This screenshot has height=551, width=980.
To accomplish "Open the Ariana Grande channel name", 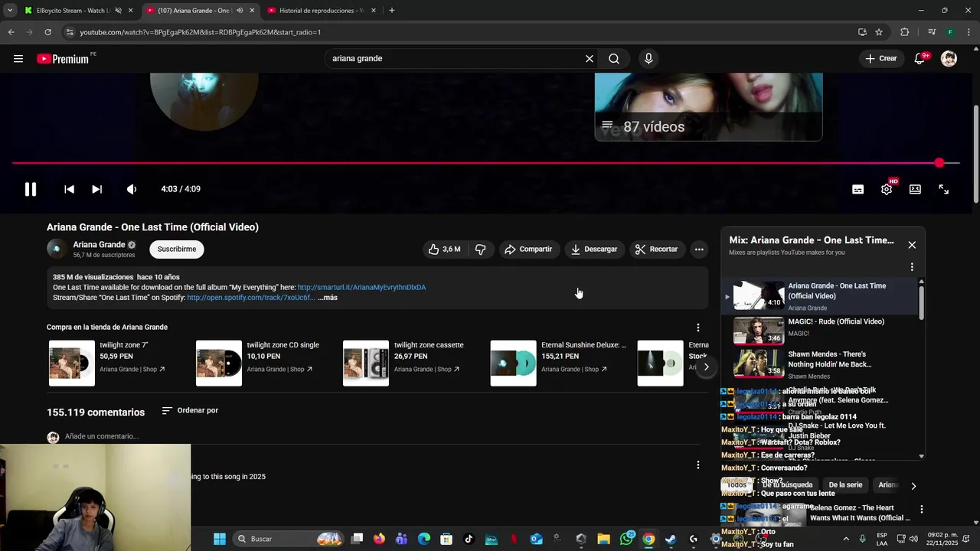I will 99,245.
